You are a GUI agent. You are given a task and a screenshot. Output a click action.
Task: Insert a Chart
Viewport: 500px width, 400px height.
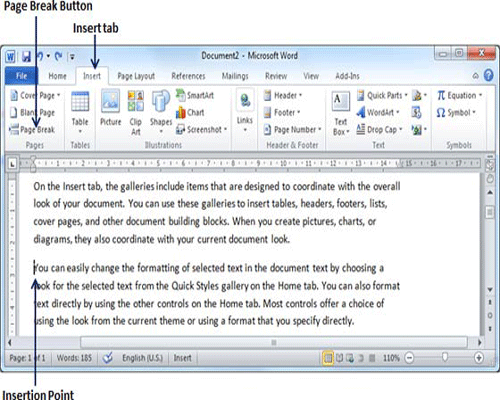point(190,112)
